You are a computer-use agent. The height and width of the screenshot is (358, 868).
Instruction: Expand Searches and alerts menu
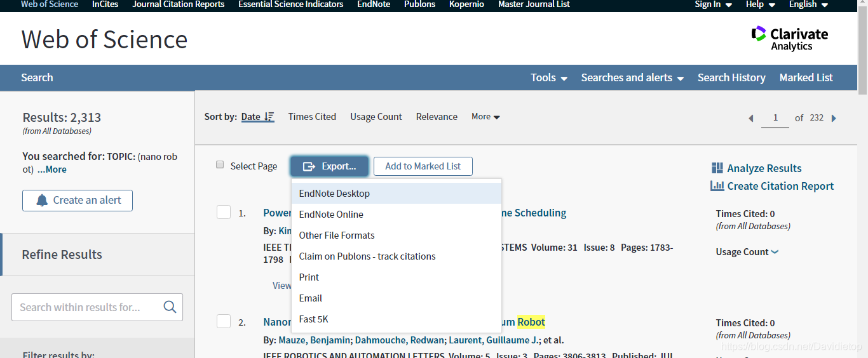tap(632, 77)
